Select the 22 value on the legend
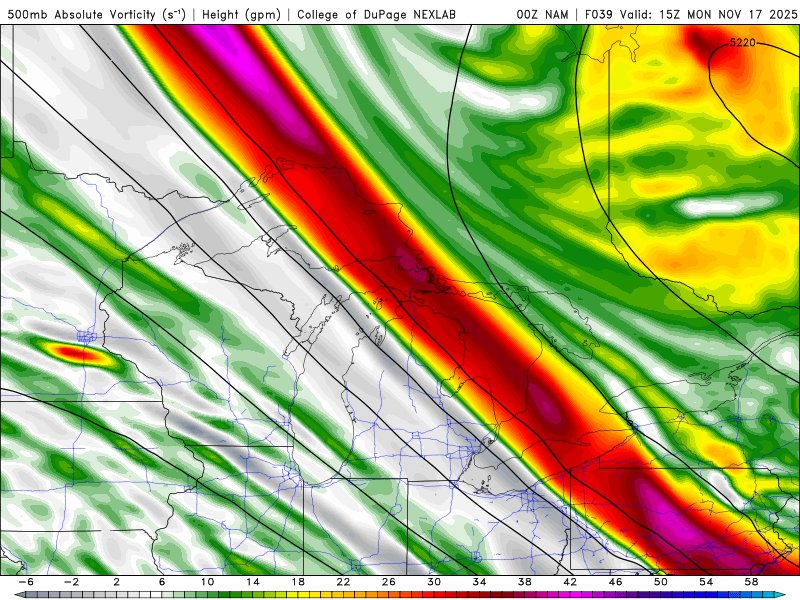 pyautogui.click(x=343, y=582)
